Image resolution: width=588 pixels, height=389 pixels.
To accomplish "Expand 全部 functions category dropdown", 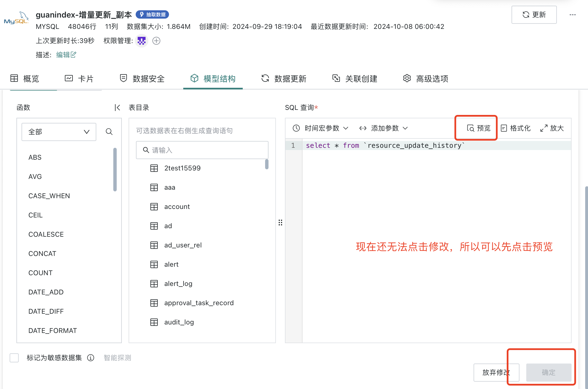I will coord(59,132).
